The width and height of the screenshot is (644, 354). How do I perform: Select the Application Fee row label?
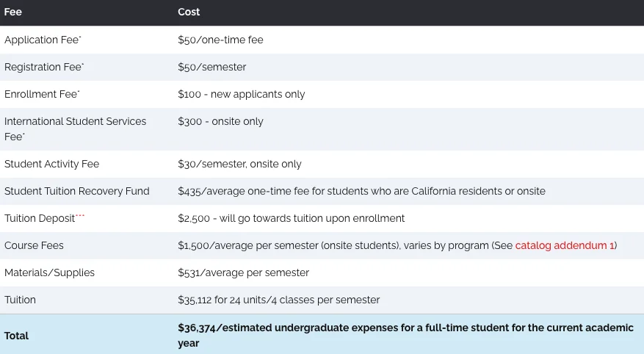43,40
